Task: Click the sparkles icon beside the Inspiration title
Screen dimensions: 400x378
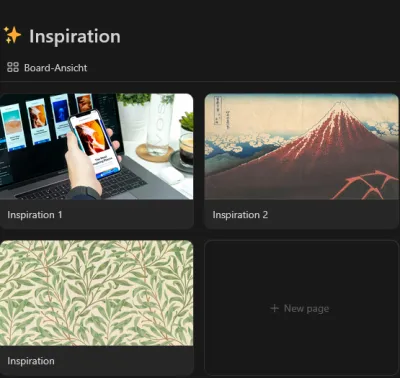Action: [12, 35]
